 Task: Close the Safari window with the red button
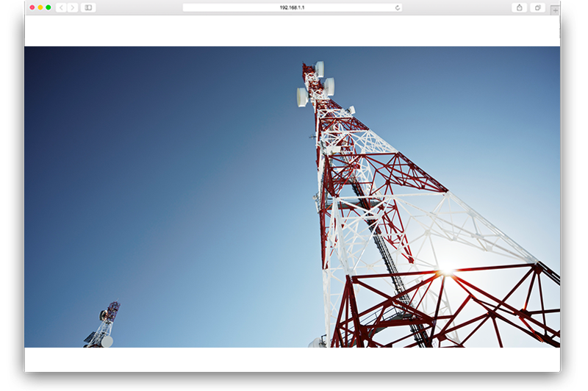tap(32, 7)
